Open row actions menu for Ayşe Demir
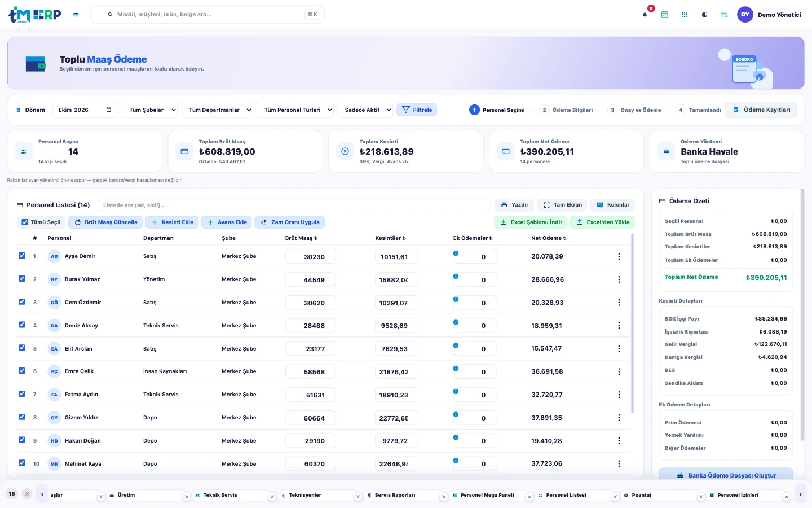This screenshot has width=812, height=508. (x=619, y=256)
